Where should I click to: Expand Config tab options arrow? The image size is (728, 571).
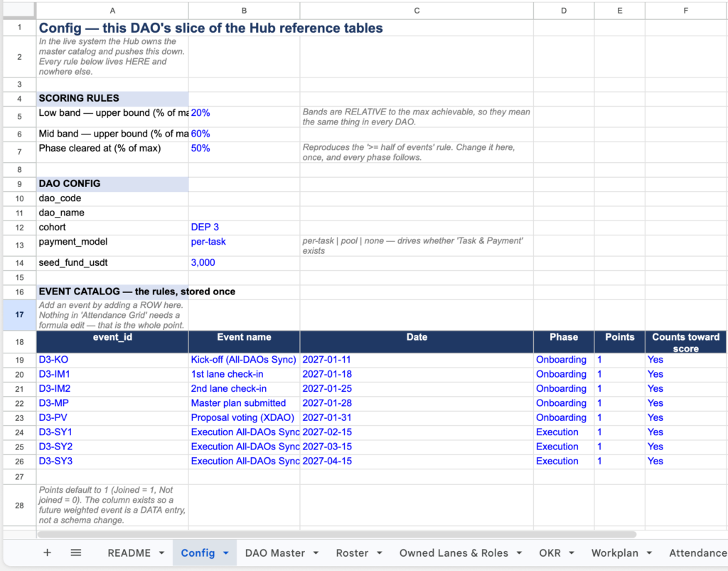(225, 553)
